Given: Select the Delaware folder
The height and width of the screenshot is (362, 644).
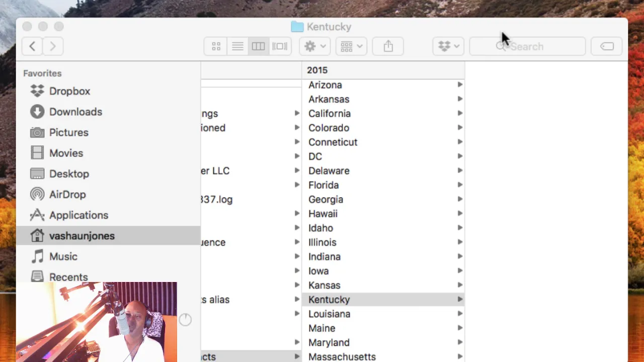Looking at the screenshot, I should [383, 171].
